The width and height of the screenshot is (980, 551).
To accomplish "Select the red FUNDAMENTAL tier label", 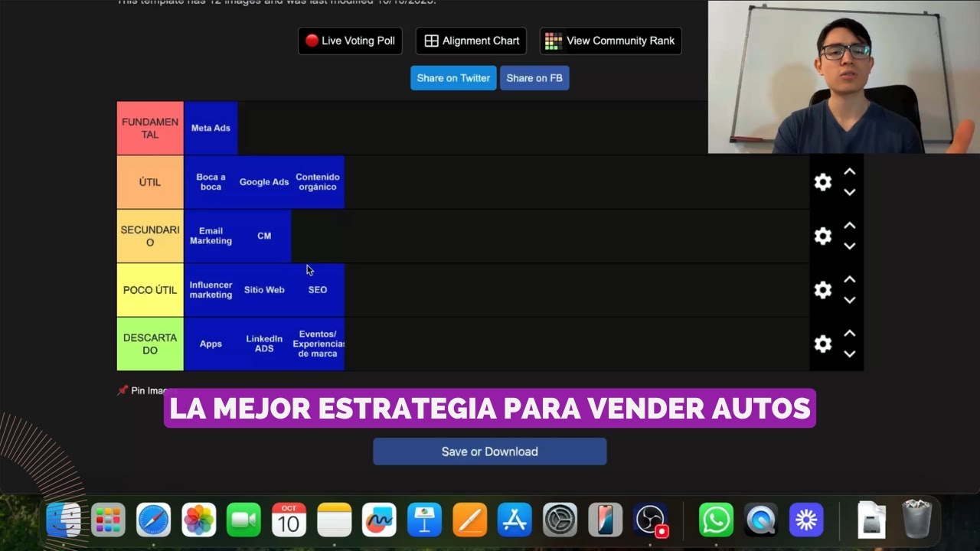I will click(x=150, y=128).
